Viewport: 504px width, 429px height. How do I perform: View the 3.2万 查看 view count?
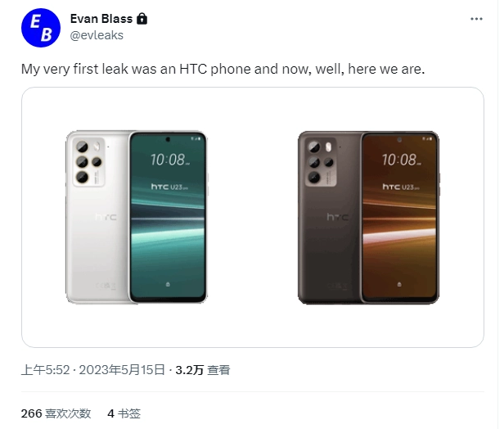click(x=203, y=370)
